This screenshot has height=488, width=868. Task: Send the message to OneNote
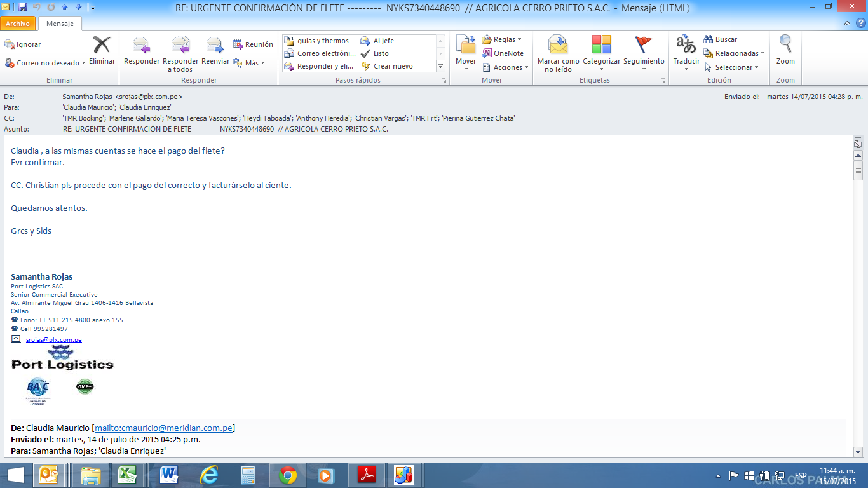coord(503,53)
